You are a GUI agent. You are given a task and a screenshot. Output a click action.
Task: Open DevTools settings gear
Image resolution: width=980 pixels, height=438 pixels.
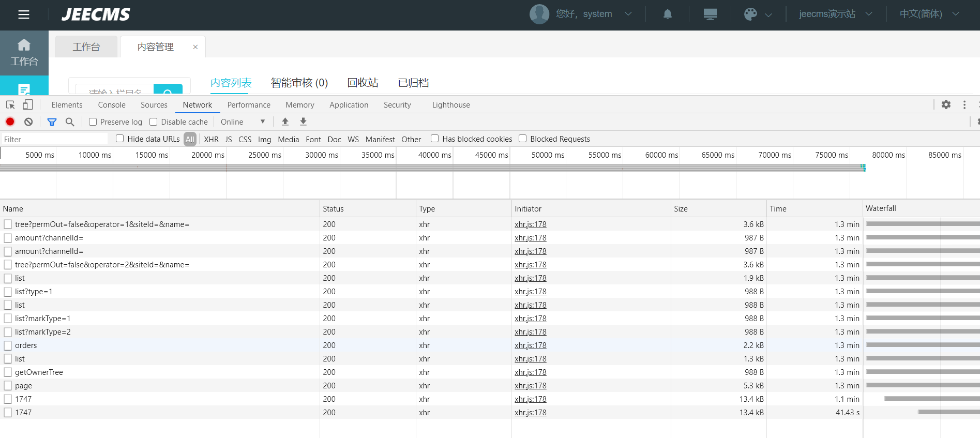click(x=945, y=104)
